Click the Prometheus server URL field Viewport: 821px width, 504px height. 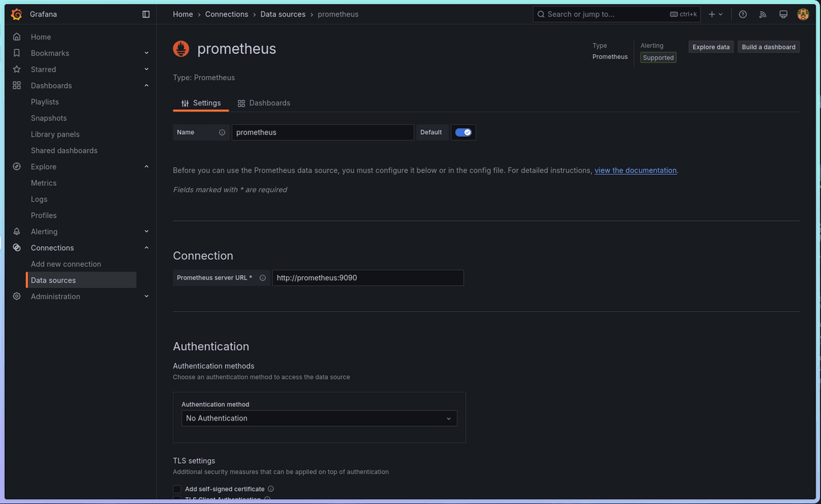tap(368, 278)
